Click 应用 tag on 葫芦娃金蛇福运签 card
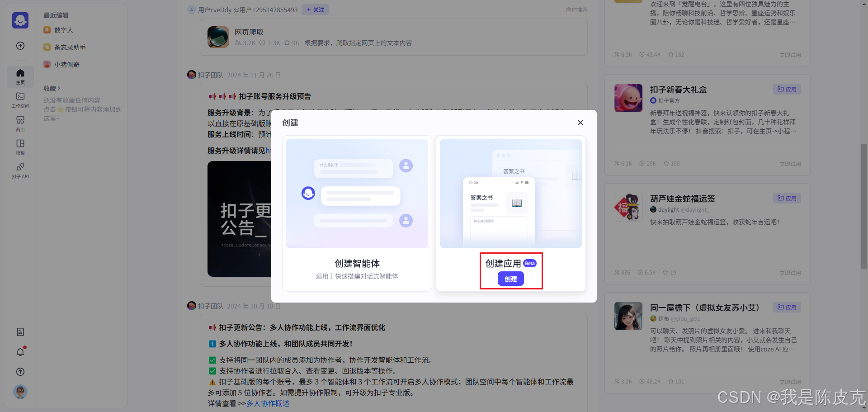The width and height of the screenshot is (868, 412). (x=787, y=198)
